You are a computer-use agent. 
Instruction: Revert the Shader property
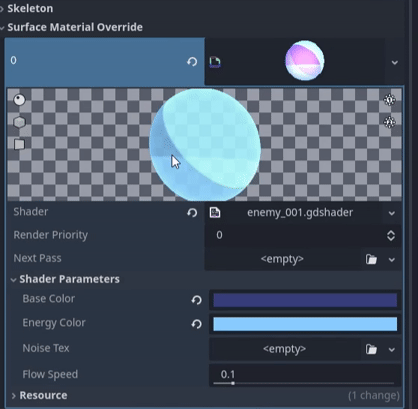point(192,213)
